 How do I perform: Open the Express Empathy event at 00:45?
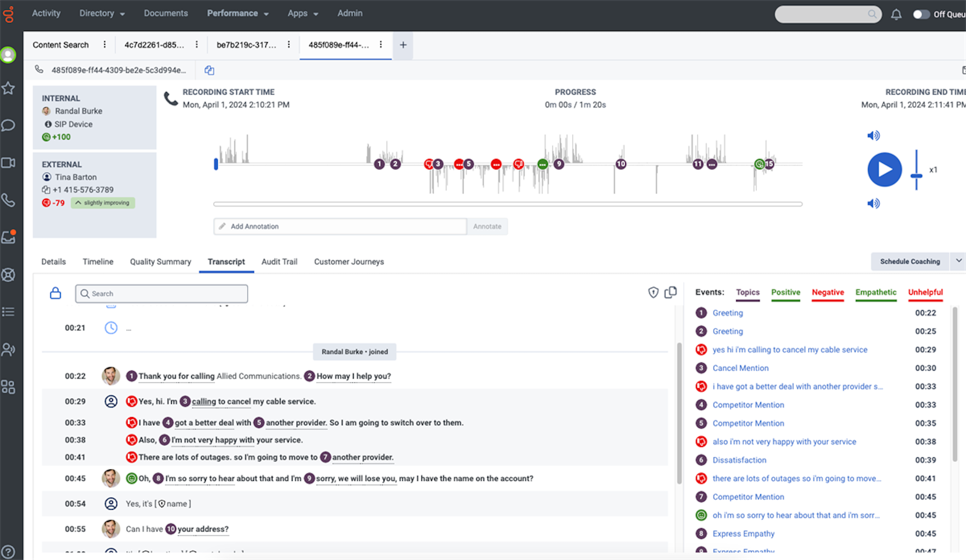tap(743, 533)
